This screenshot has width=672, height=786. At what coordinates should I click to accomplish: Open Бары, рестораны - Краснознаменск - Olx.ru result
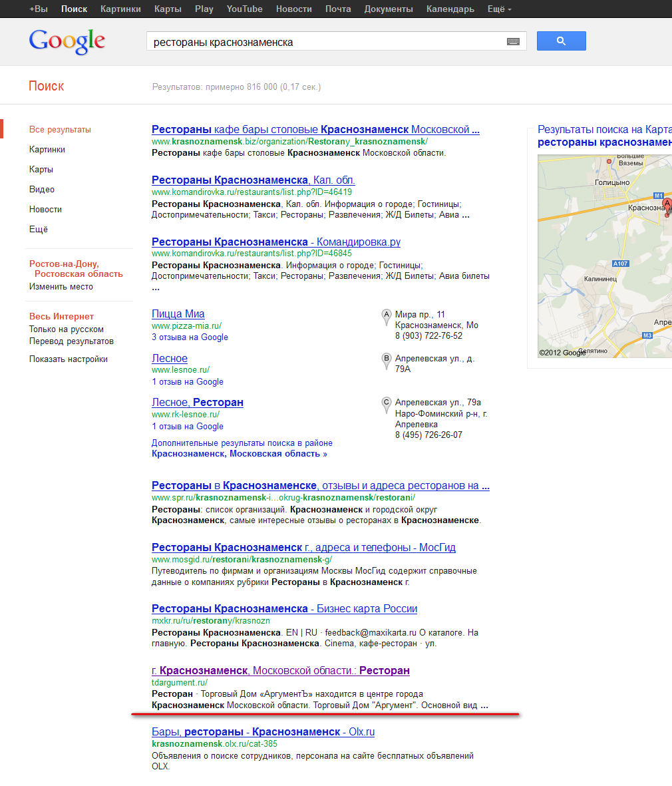tap(263, 732)
